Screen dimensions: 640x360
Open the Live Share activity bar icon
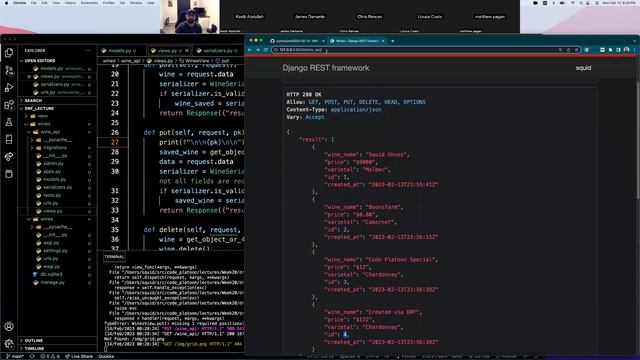(9, 157)
